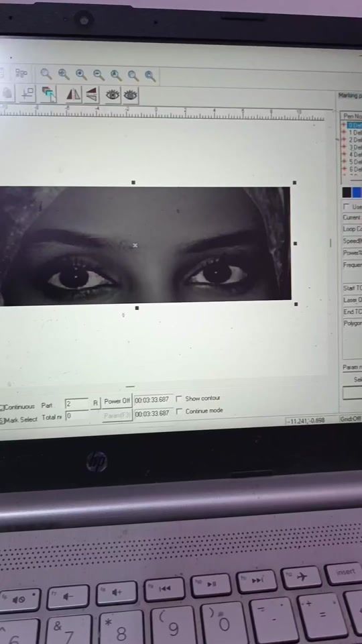Click the magnifier icon with minus sign
The width and height of the screenshot is (362, 644).
99,74
